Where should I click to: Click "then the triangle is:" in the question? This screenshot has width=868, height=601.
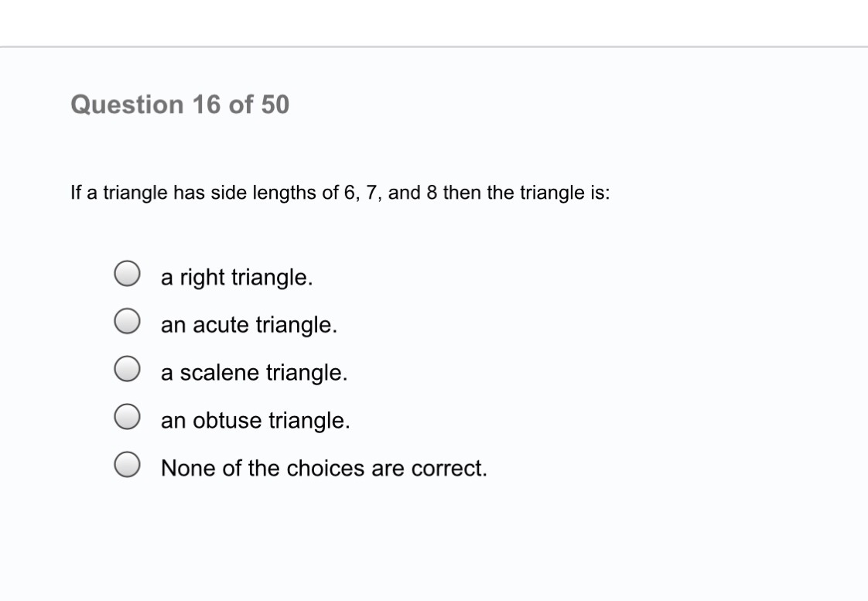coord(526,193)
